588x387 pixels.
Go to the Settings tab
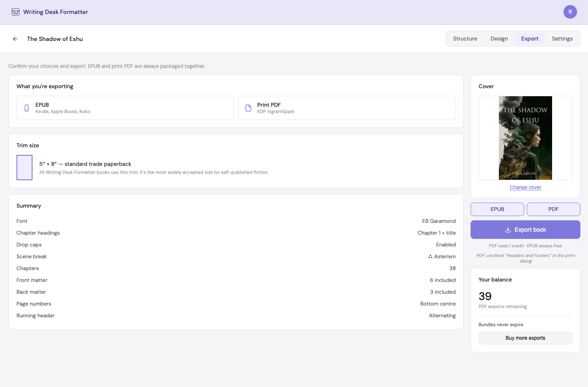(x=562, y=39)
